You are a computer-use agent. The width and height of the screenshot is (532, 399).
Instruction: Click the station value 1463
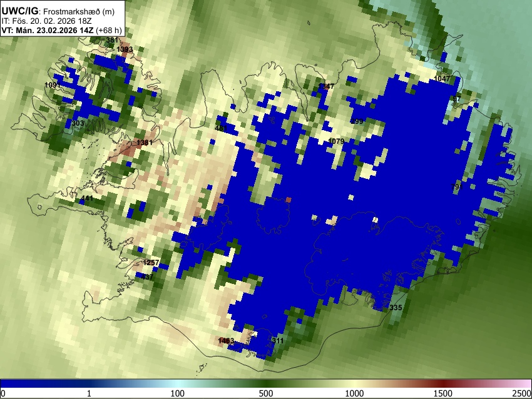(x=226, y=341)
